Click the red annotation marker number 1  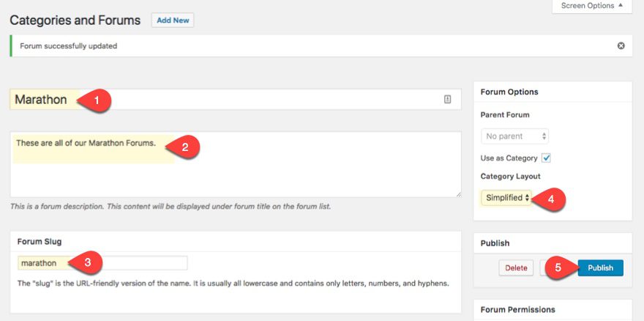coord(96,100)
